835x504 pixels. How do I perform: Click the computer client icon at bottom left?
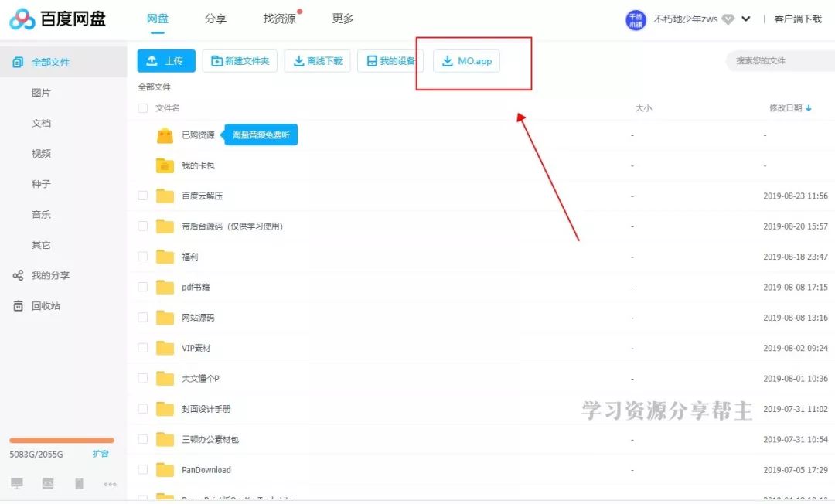click(17, 483)
